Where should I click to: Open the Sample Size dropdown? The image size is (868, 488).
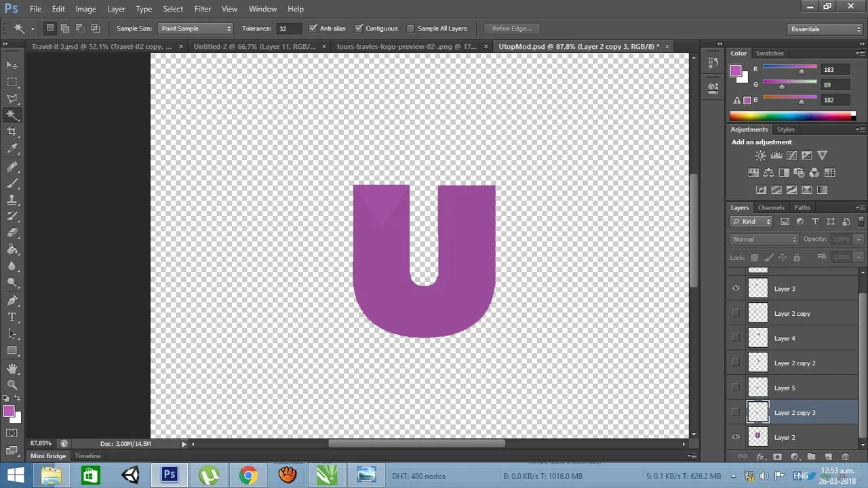(x=195, y=28)
